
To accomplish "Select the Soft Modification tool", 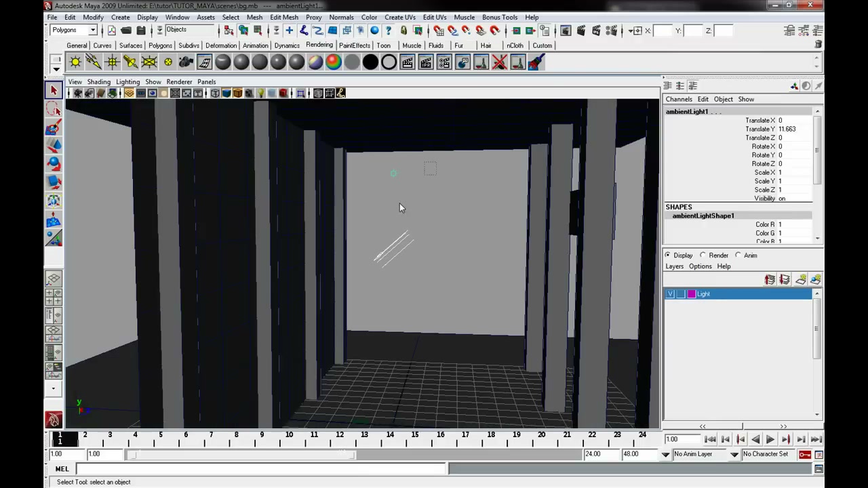I will pyautogui.click(x=54, y=219).
